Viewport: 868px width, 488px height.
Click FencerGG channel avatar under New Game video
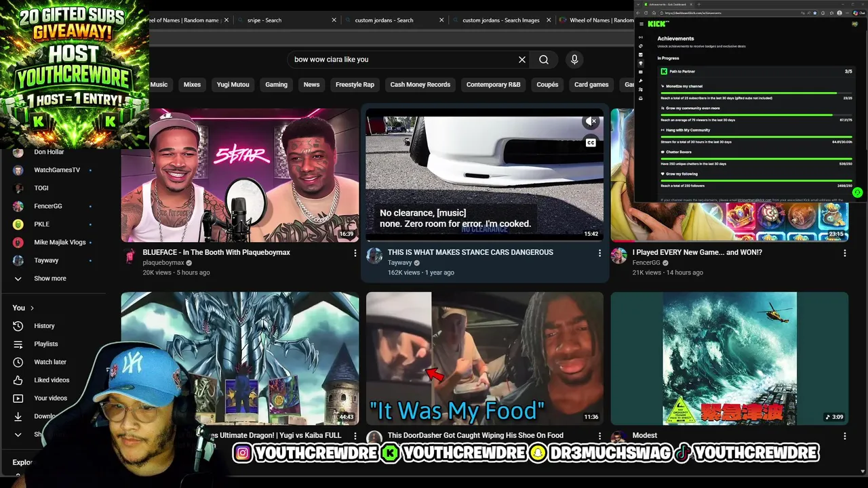coord(618,256)
